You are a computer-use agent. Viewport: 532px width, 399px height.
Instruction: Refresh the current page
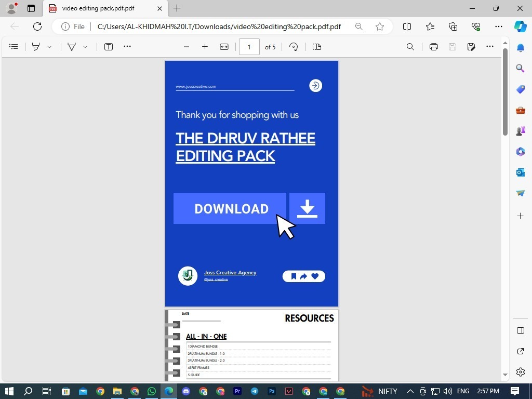pos(37,26)
